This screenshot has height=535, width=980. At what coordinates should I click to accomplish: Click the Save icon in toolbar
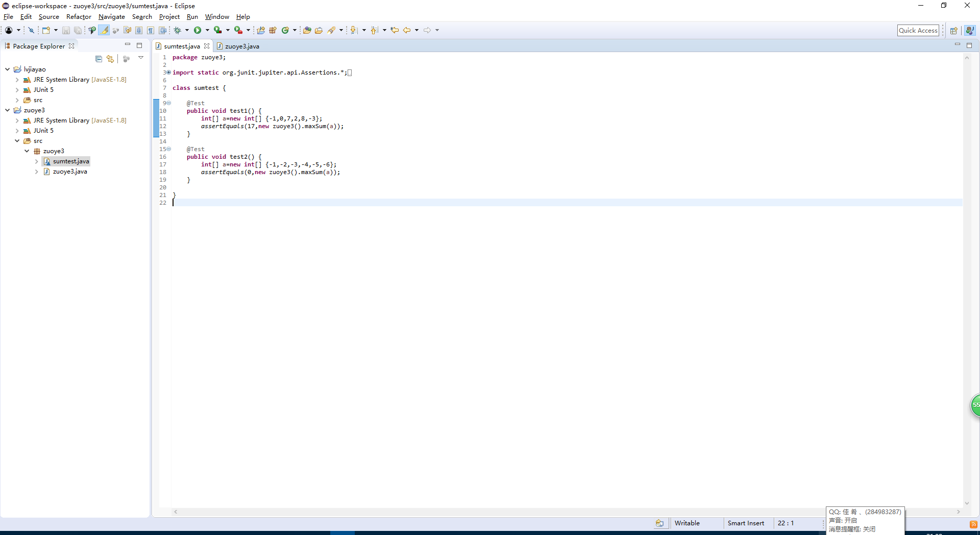point(66,31)
